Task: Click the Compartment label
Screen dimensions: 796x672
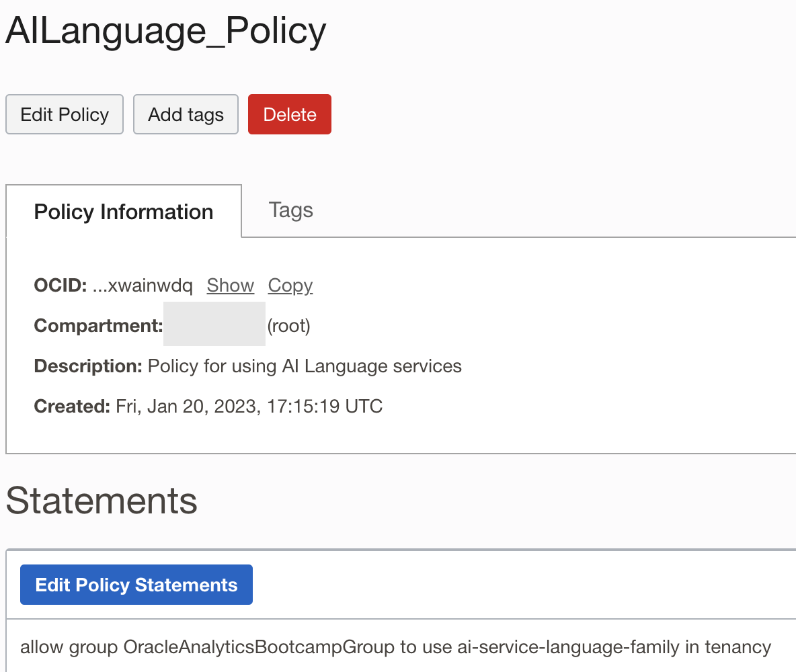Action: [x=98, y=326]
